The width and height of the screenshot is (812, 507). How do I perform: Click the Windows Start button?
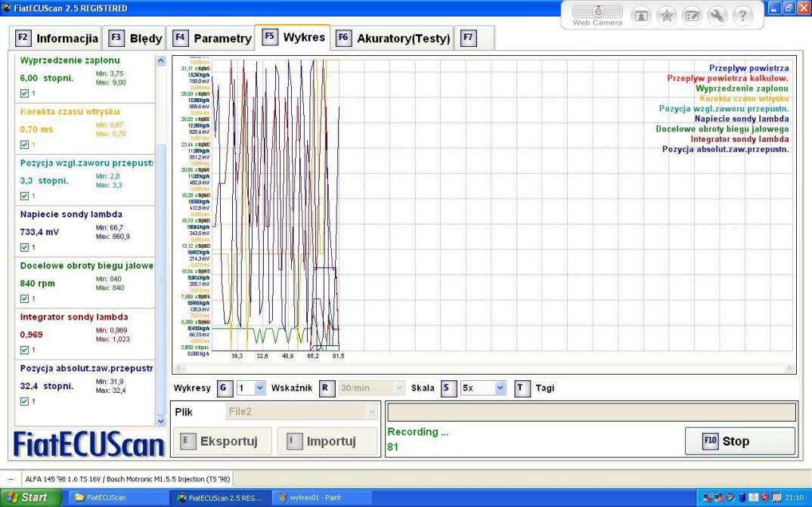(x=30, y=498)
